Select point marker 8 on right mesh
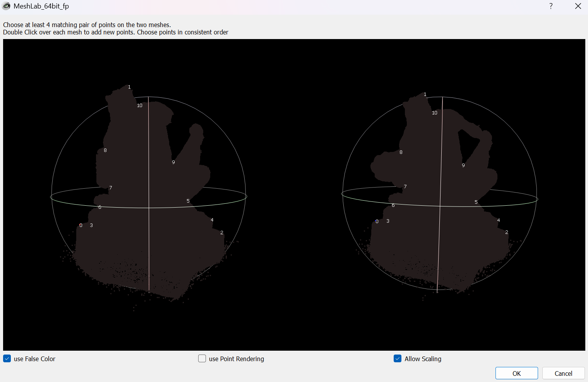The height and width of the screenshot is (382, 588). [401, 152]
